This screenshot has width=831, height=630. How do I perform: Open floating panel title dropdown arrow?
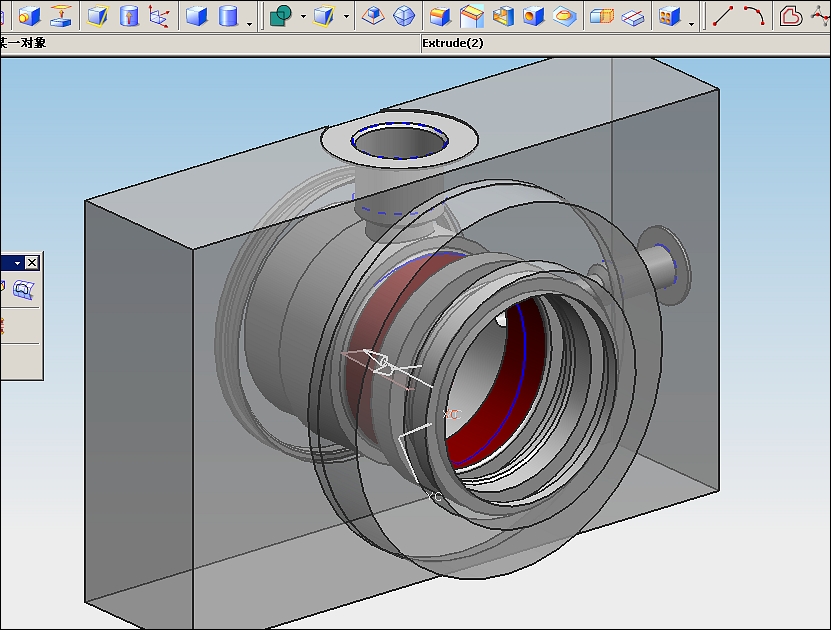(x=17, y=263)
